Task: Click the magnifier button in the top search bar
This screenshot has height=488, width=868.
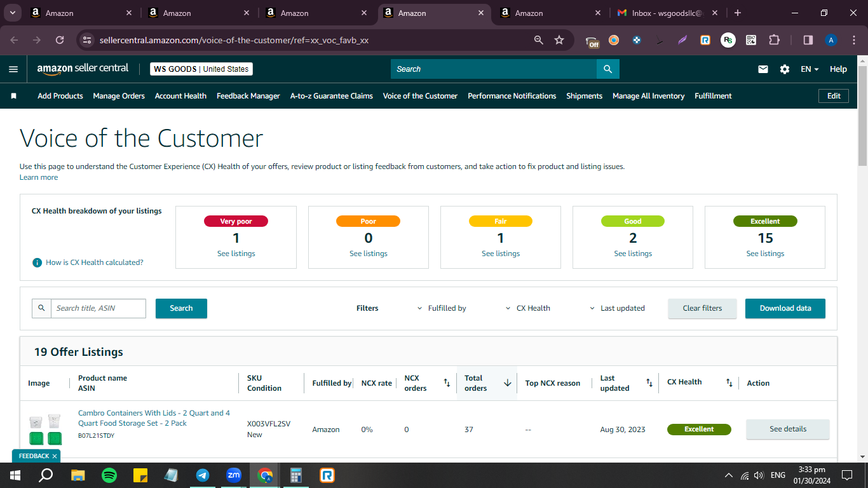Action: pos(608,69)
